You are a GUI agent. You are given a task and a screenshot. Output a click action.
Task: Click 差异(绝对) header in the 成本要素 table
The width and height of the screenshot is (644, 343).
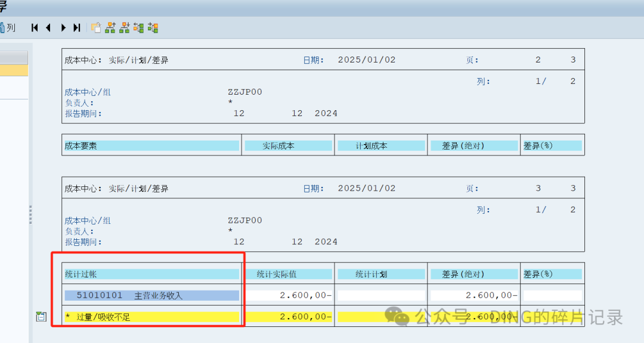474,146
